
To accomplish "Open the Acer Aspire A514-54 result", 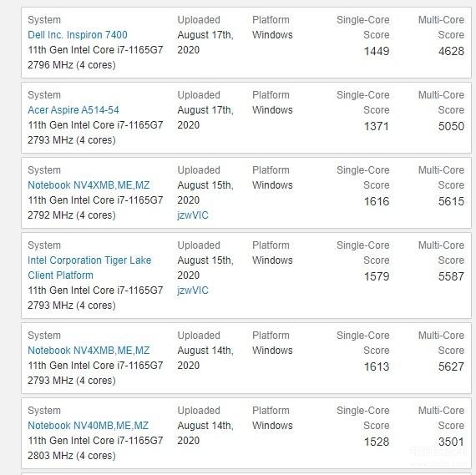I will coord(73,110).
